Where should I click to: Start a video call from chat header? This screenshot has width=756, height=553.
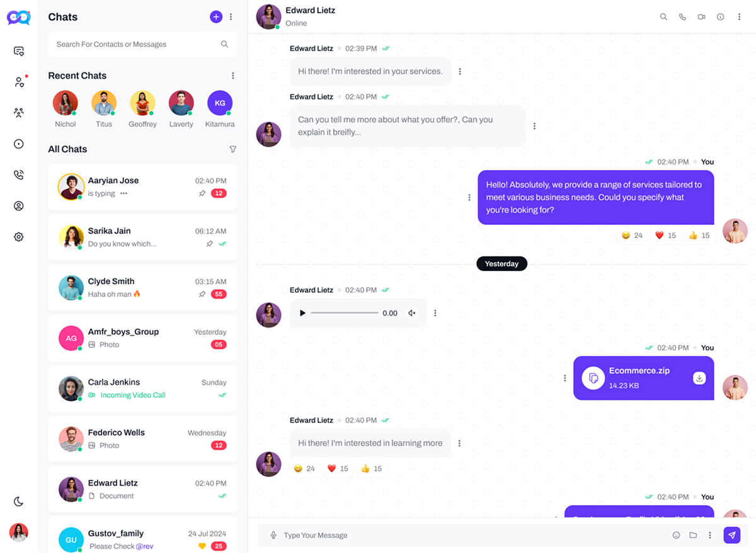click(701, 17)
